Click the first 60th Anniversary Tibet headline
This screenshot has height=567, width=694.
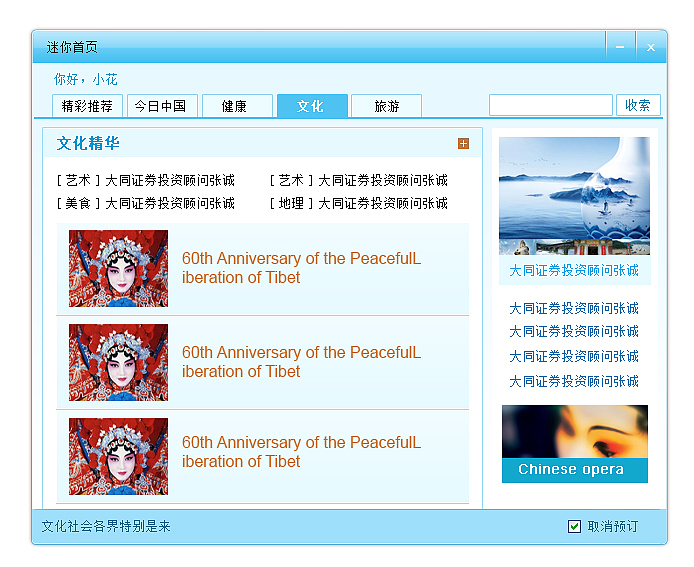[x=301, y=268]
